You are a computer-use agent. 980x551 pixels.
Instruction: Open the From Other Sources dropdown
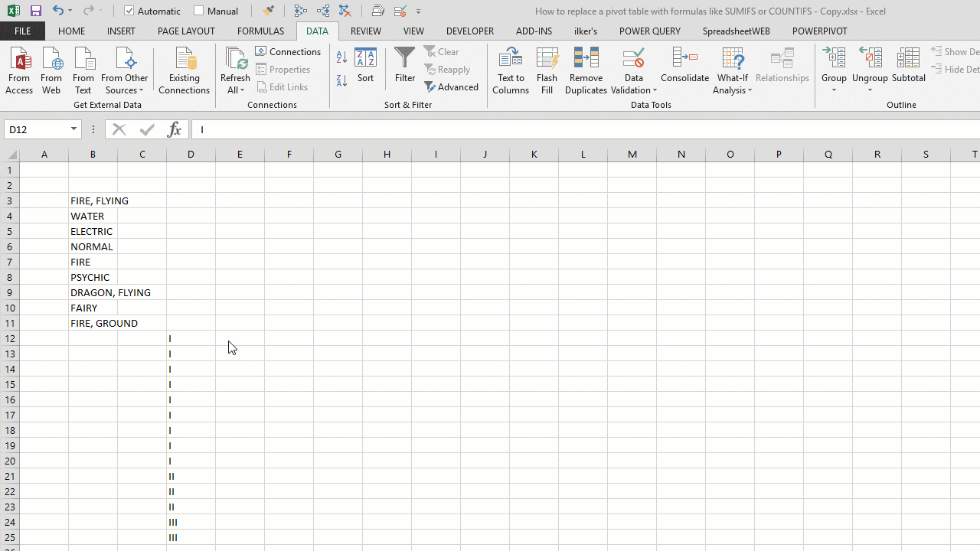pos(124,69)
